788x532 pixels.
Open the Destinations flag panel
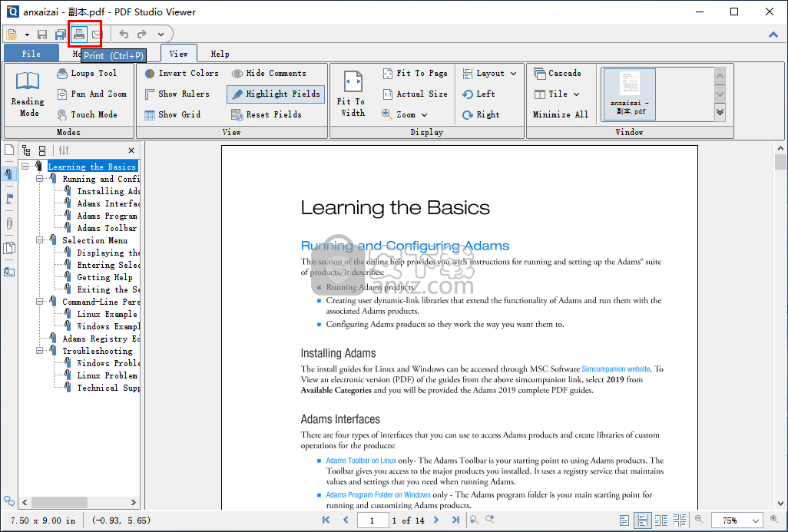tap(9, 198)
